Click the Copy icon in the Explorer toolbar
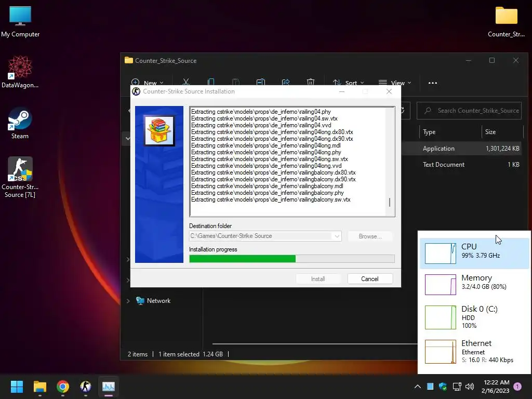Screen dimensions: 532x399 (x=211, y=82)
